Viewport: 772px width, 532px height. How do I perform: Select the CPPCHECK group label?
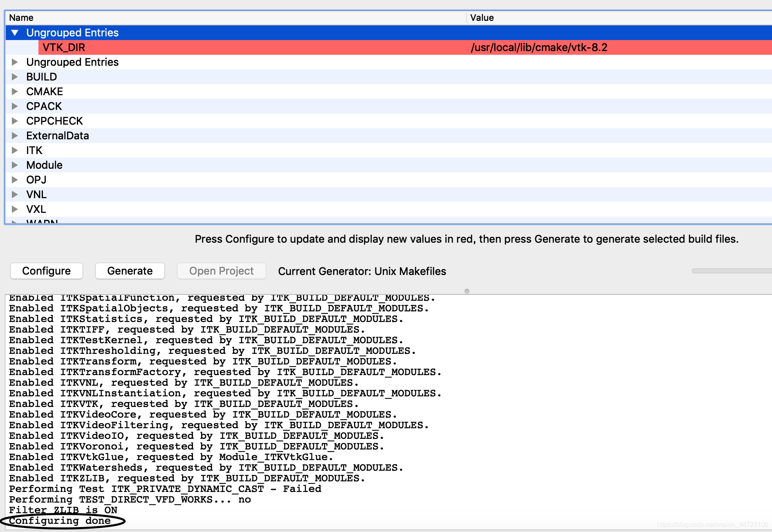pyautogui.click(x=55, y=121)
